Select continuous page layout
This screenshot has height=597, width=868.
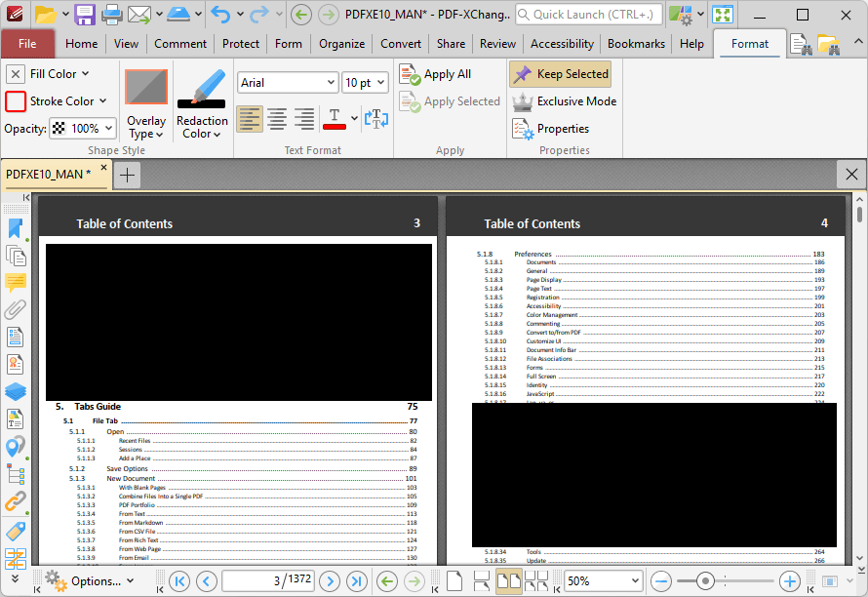click(x=482, y=581)
